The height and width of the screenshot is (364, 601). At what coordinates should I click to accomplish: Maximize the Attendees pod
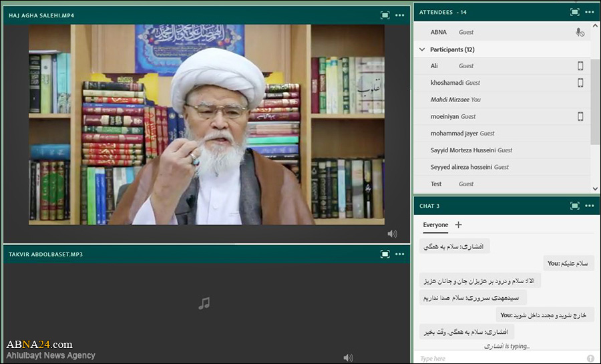574,12
